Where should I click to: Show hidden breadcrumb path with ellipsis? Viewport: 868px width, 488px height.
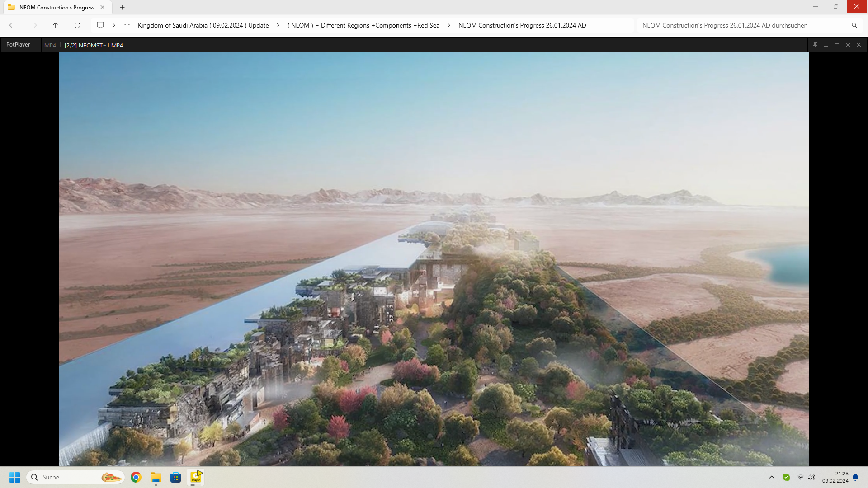127,25
